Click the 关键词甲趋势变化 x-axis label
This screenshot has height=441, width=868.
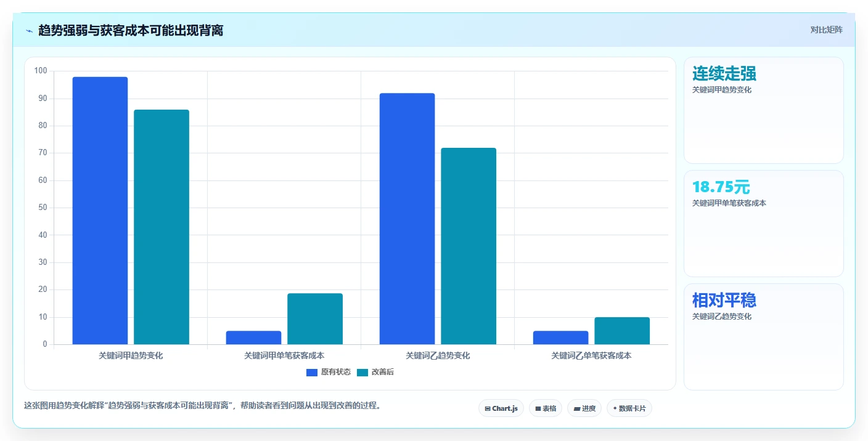click(x=131, y=356)
